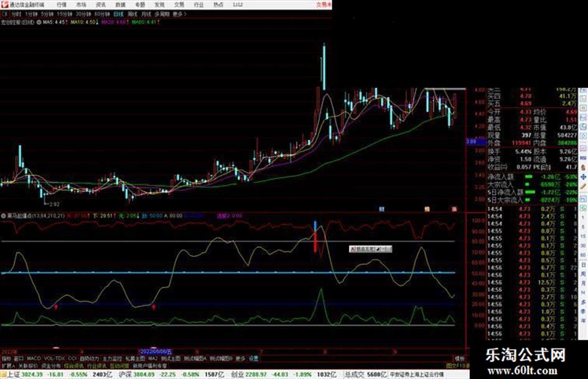Click the 通达信 app logo icon

pyautogui.click(x=4, y=4)
